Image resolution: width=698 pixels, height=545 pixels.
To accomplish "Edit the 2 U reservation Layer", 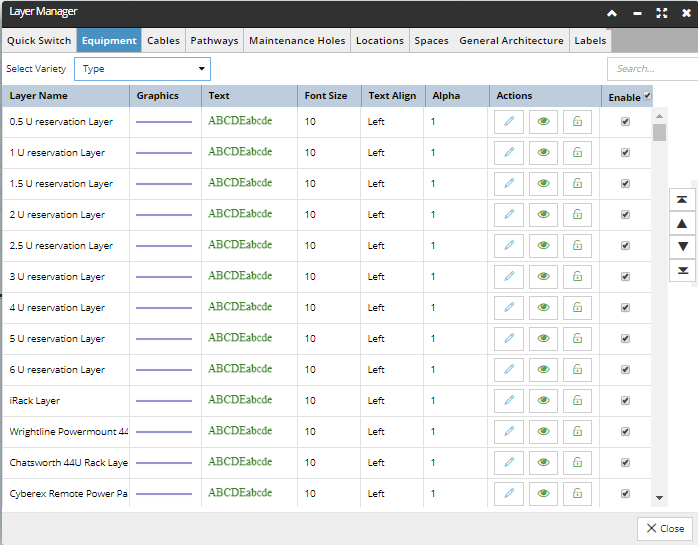I will click(x=509, y=215).
